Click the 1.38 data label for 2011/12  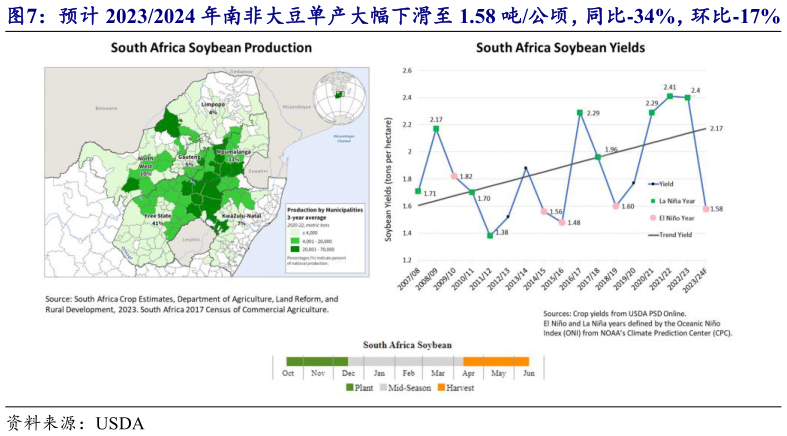(501, 232)
